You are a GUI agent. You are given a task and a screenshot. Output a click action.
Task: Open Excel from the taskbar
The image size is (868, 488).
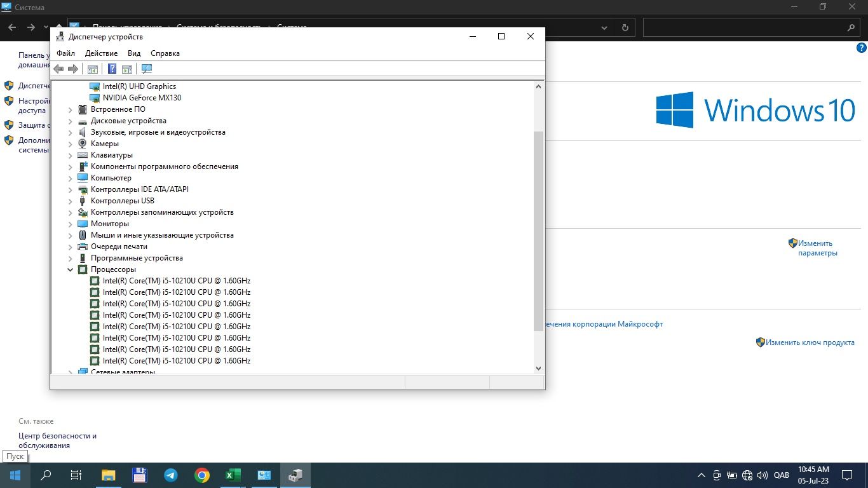coord(233,475)
